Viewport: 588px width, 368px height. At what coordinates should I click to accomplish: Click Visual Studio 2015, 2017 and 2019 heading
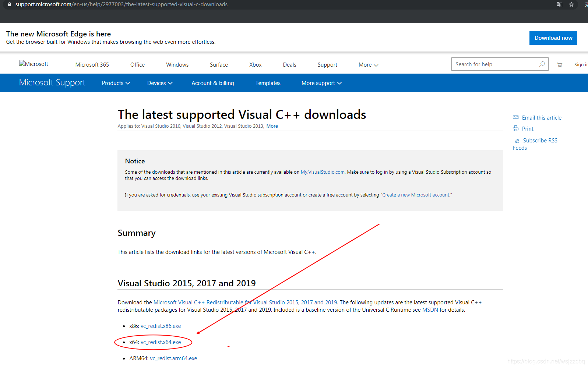(x=187, y=283)
